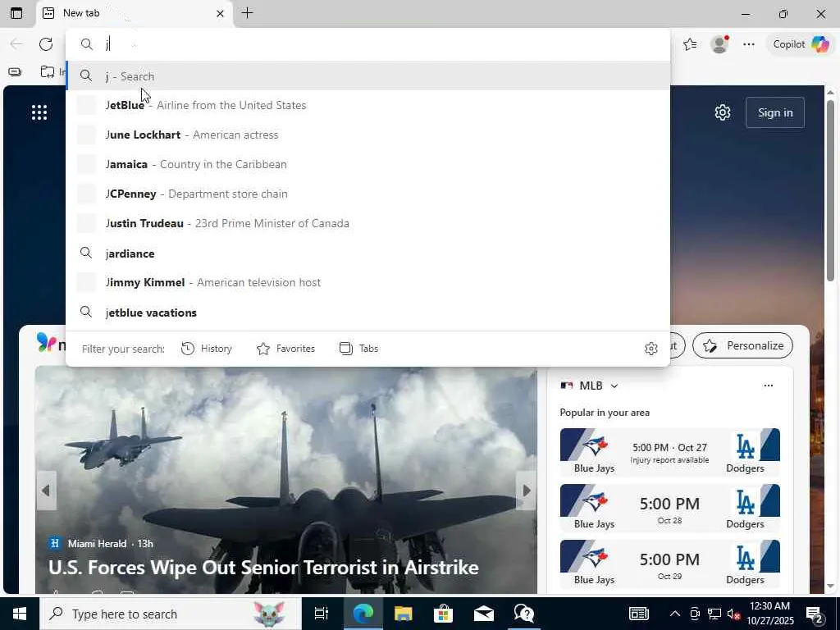Click the browser profile avatar icon
Image resolution: width=840 pixels, height=630 pixels.
(719, 44)
